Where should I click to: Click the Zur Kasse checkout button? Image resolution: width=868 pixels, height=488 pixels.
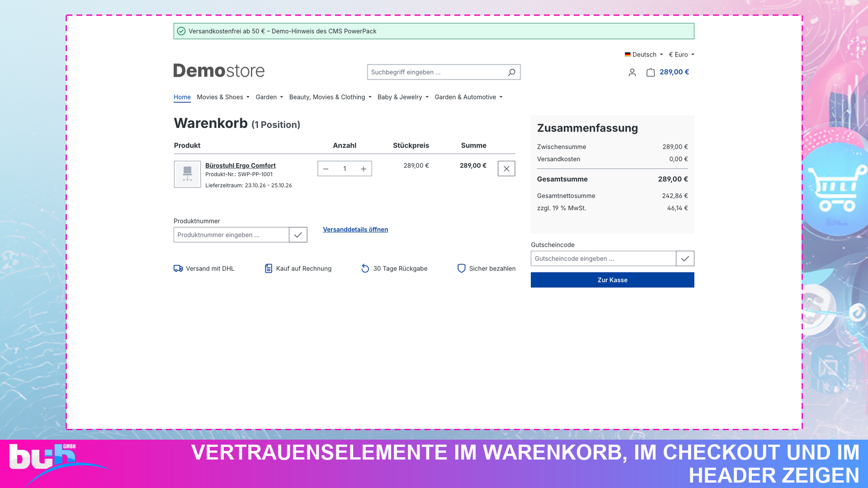click(x=613, y=280)
